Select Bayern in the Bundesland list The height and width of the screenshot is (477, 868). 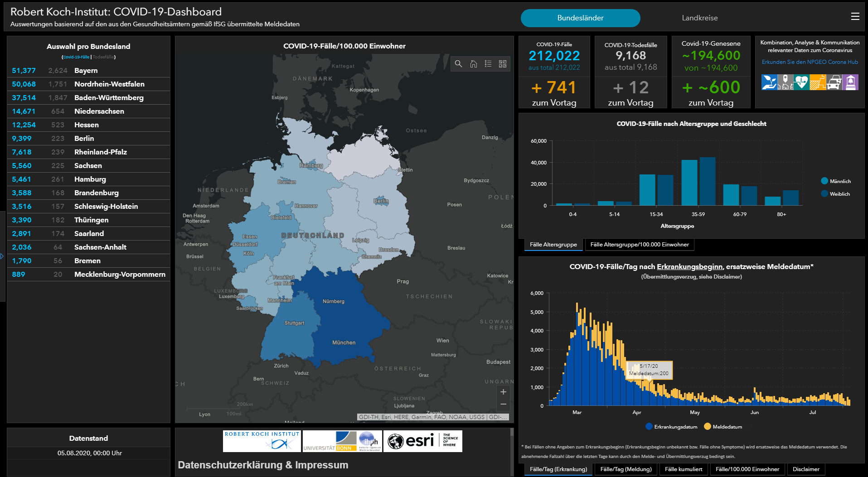tap(86, 71)
